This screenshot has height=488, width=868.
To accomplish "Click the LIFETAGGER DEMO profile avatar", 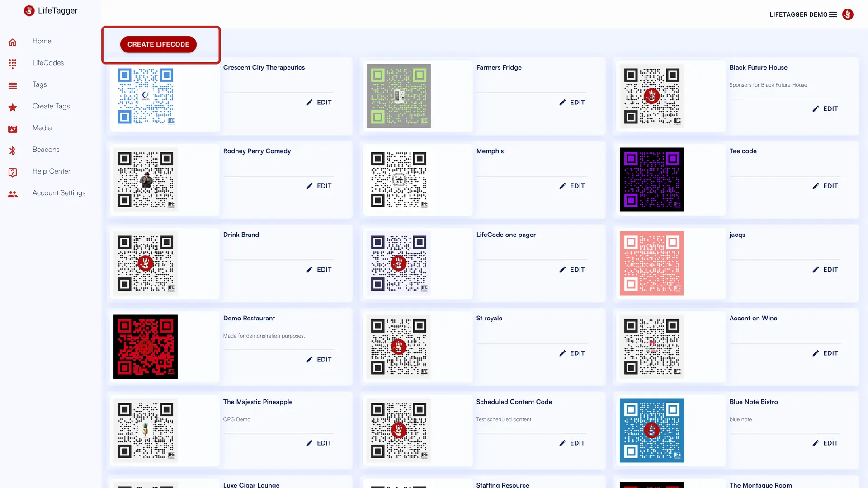I will (x=848, y=14).
